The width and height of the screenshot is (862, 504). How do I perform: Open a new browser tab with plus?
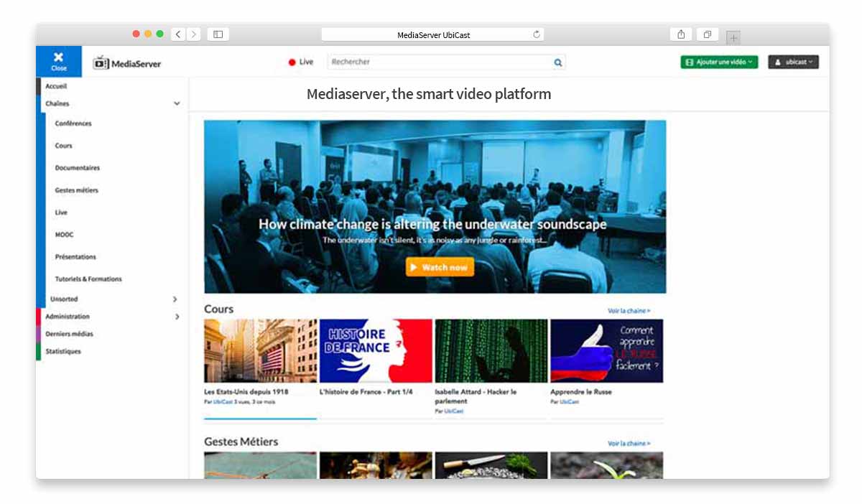[733, 37]
